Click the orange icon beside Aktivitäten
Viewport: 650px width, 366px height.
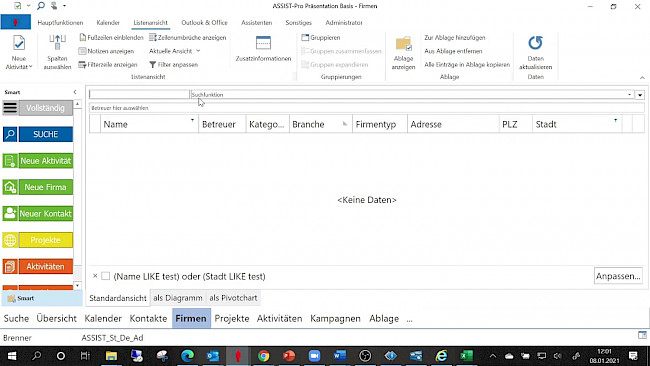point(10,267)
